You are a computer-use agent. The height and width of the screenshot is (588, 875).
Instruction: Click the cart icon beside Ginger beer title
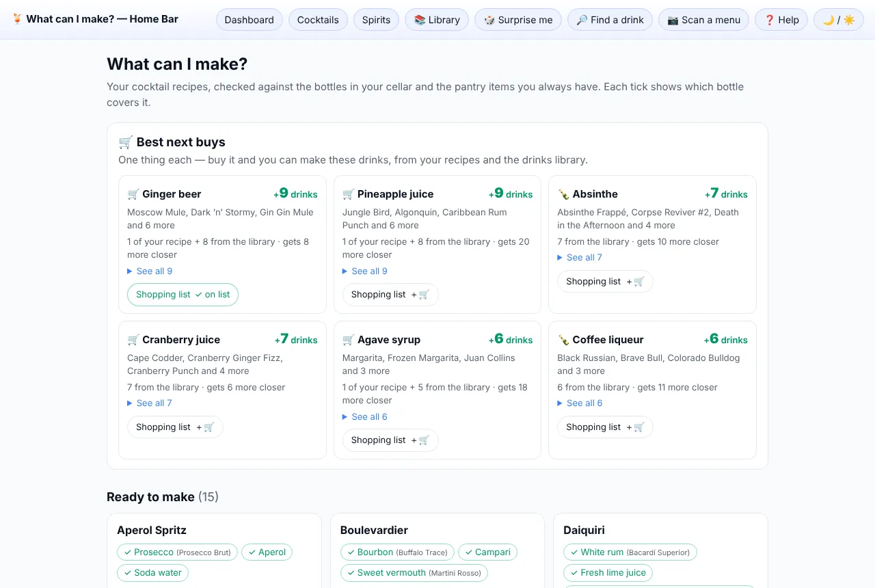pyautogui.click(x=133, y=194)
